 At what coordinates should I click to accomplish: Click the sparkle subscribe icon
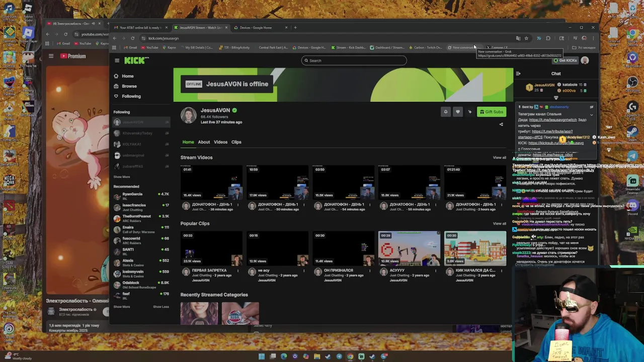pyautogui.click(x=470, y=112)
